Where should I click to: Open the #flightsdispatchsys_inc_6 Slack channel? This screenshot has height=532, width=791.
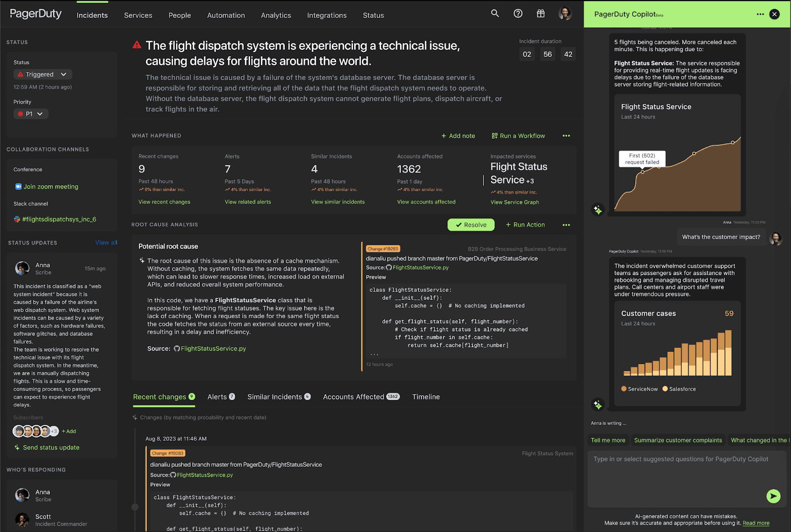point(59,219)
